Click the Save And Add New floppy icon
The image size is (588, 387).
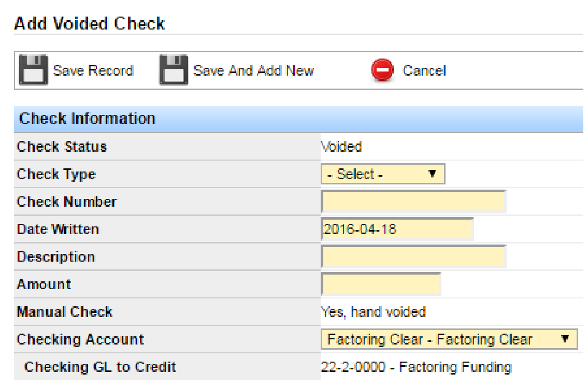tap(174, 70)
